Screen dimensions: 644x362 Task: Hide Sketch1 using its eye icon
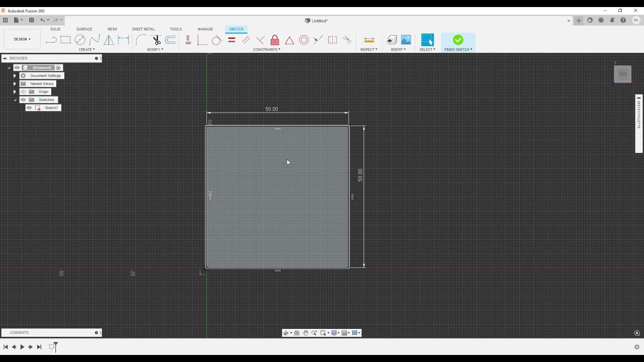tap(29, 108)
